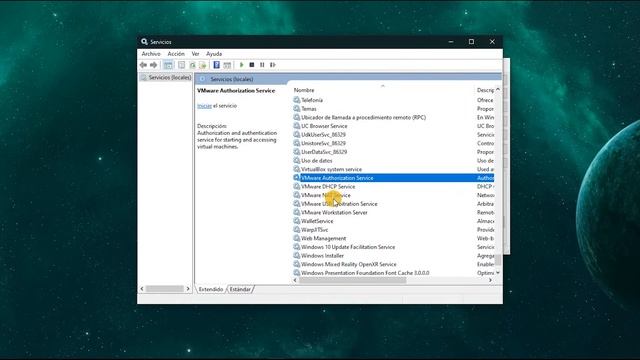Click the Servicios magnifier icon in title bar
Viewport: 640px width, 360px height.
point(144,42)
